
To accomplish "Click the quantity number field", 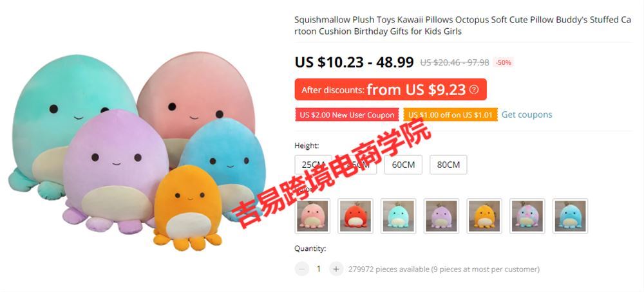I will 319,269.
